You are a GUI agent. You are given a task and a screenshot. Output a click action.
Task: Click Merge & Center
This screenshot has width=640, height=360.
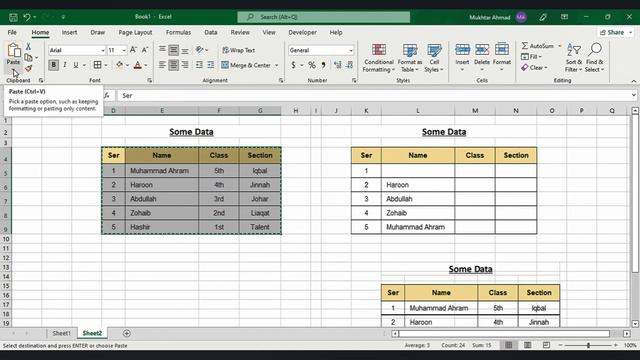[x=246, y=65]
